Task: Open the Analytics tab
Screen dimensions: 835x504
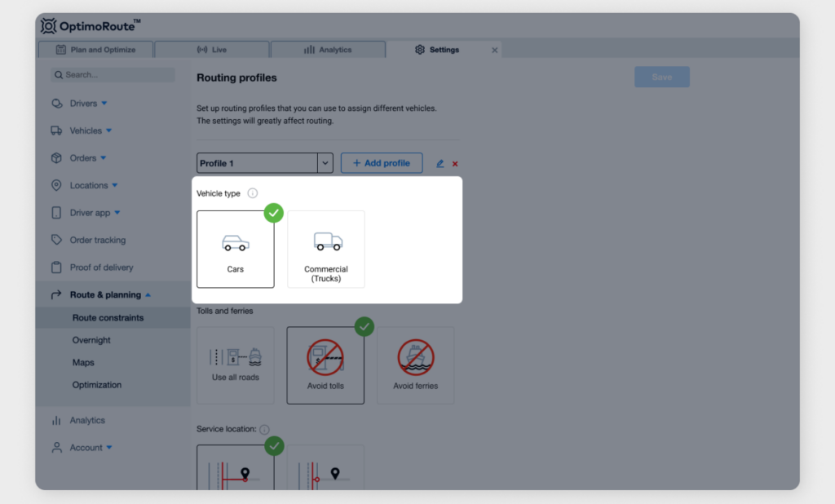Action: (328, 50)
